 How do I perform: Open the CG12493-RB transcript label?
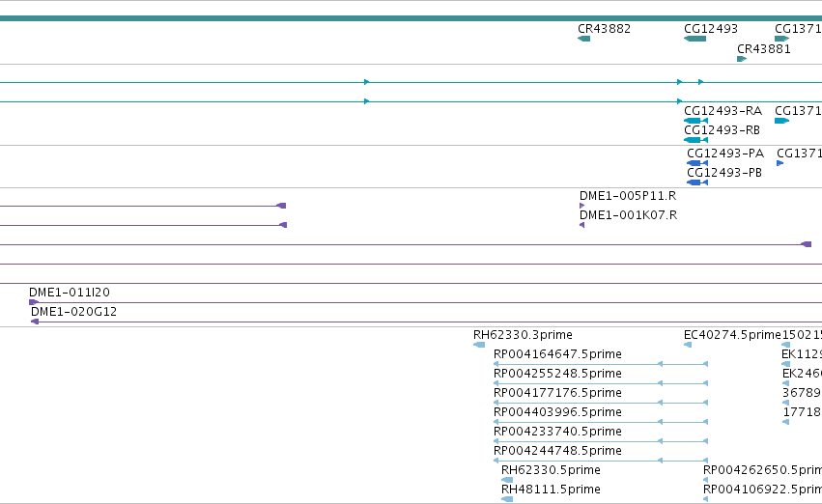pyautogui.click(x=722, y=130)
